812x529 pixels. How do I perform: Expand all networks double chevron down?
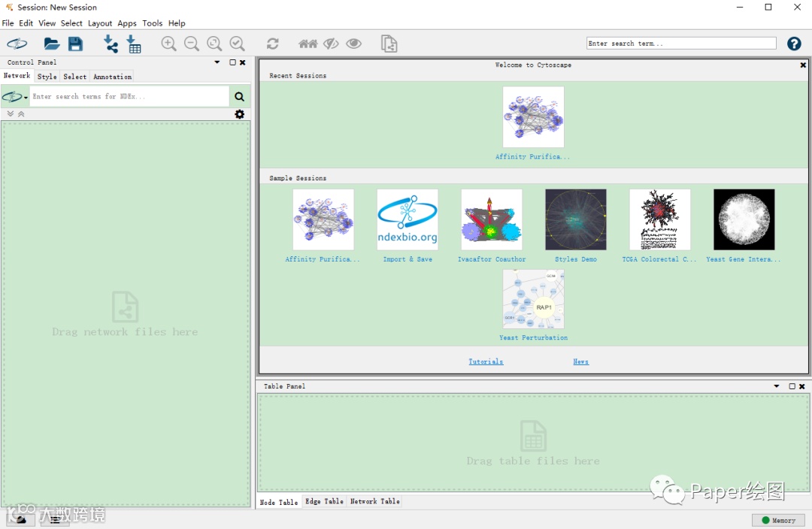pyautogui.click(x=11, y=114)
